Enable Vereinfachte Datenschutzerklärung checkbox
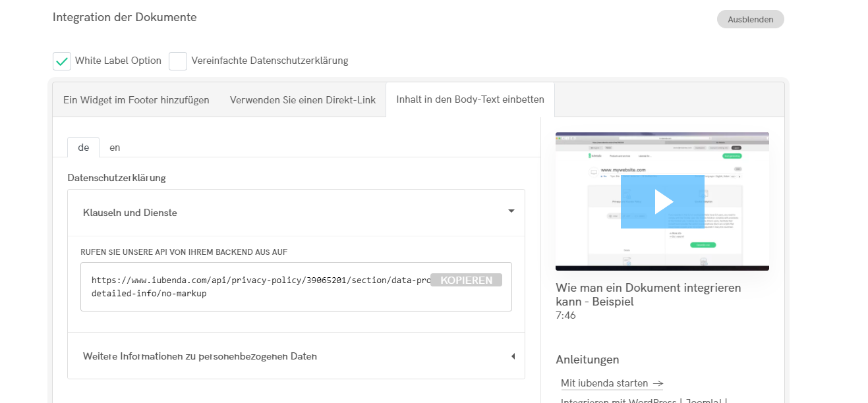 click(x=178, y=61)
